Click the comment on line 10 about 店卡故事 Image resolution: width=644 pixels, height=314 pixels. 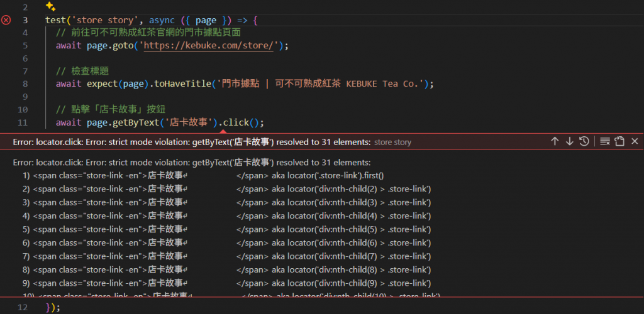click(111, 110)
